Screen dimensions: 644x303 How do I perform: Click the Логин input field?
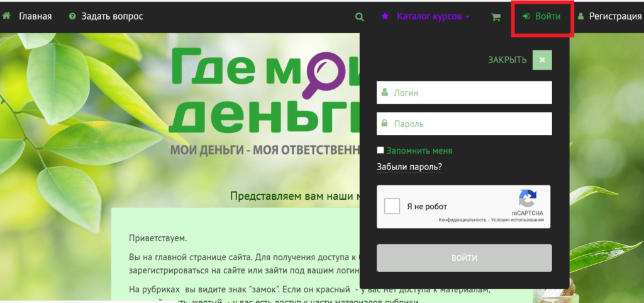[464, 93]
